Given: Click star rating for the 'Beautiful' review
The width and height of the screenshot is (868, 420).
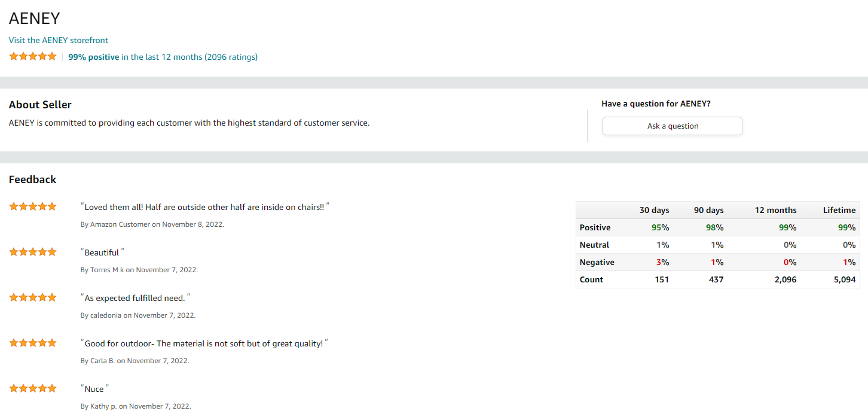Looking at the screenshot, I should [33, 252].
